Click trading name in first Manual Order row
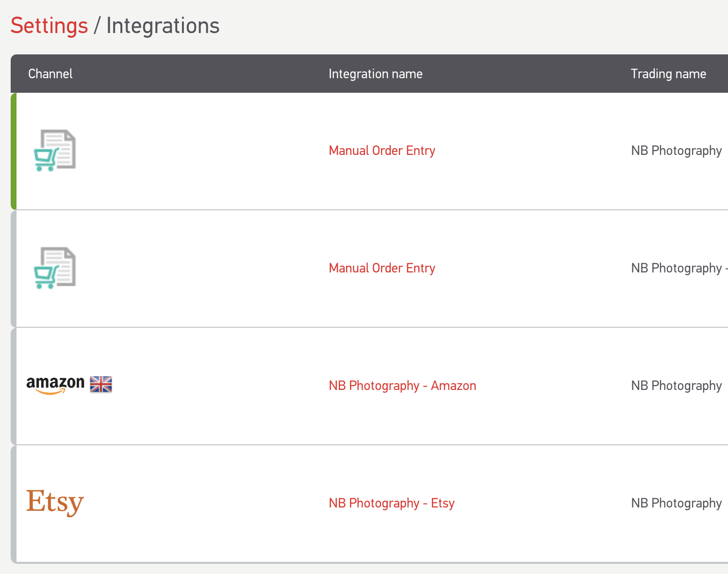 click(676, 151)
